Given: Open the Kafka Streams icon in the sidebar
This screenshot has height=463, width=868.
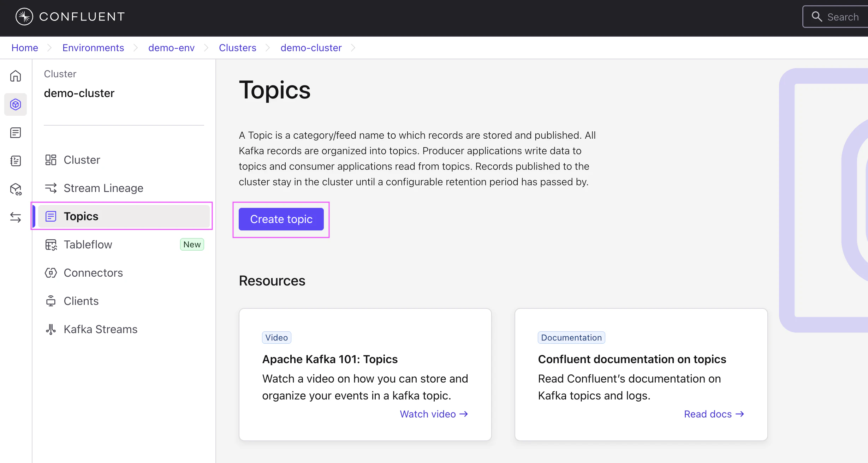Looking at the screenshot, I should point(51,329).
